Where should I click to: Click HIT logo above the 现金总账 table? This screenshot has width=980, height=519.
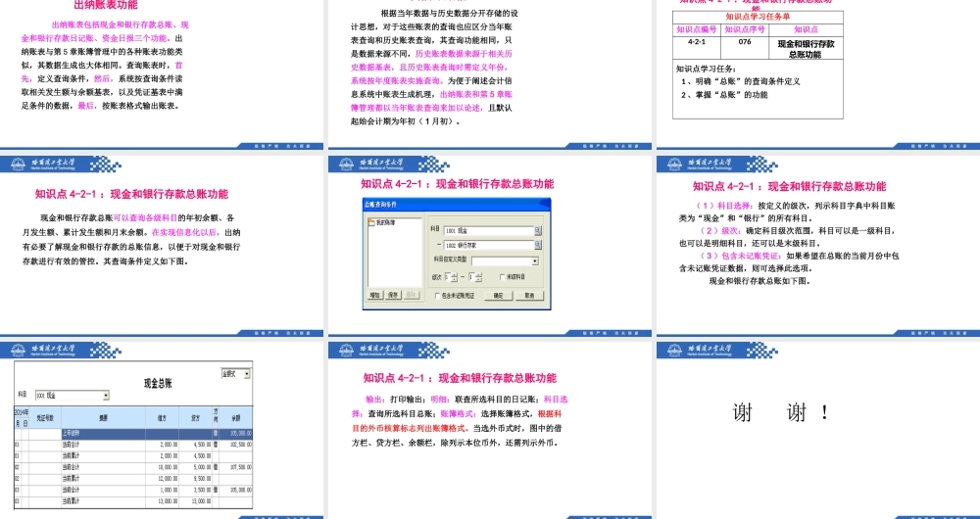tap(18, 351)
